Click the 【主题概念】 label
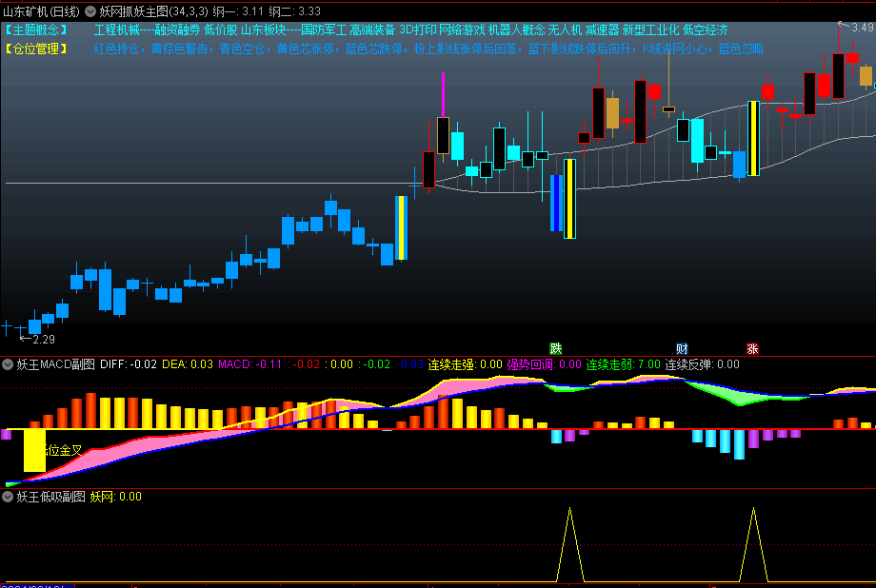The height and width of the screenshot is (588, 876). click(x=36, y=30)
